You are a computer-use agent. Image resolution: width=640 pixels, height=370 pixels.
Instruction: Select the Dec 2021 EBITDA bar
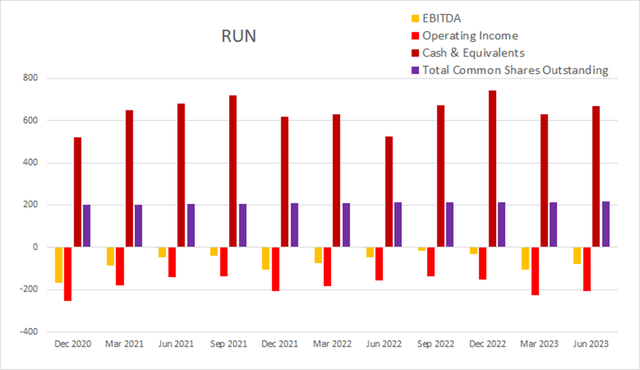point(266,258)
